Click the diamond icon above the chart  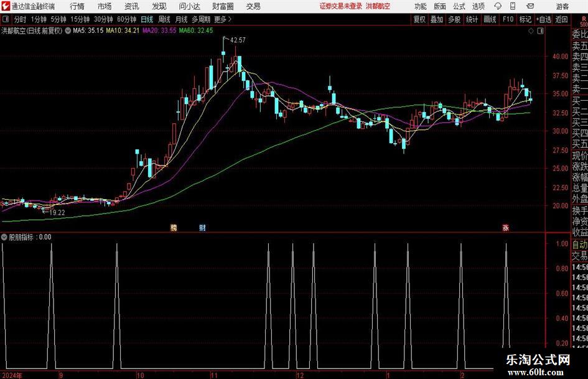pyautogui.click(x=531, y=31)
